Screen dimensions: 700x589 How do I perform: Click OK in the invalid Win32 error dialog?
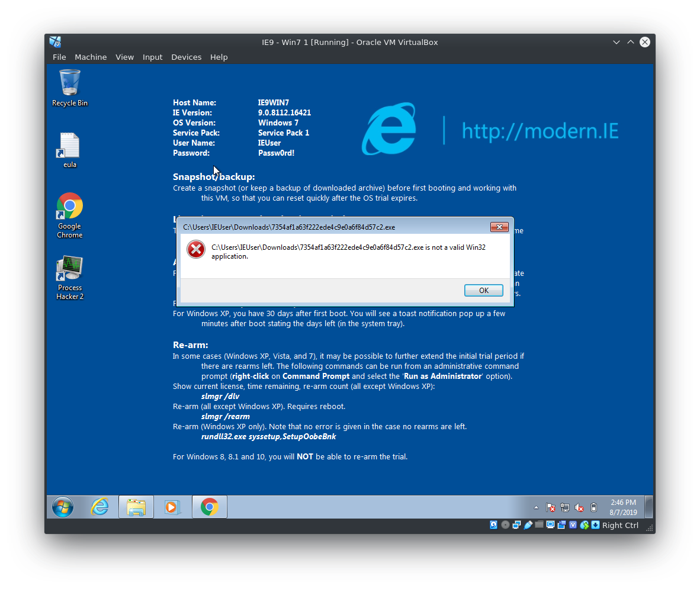(x=483, y=291)
